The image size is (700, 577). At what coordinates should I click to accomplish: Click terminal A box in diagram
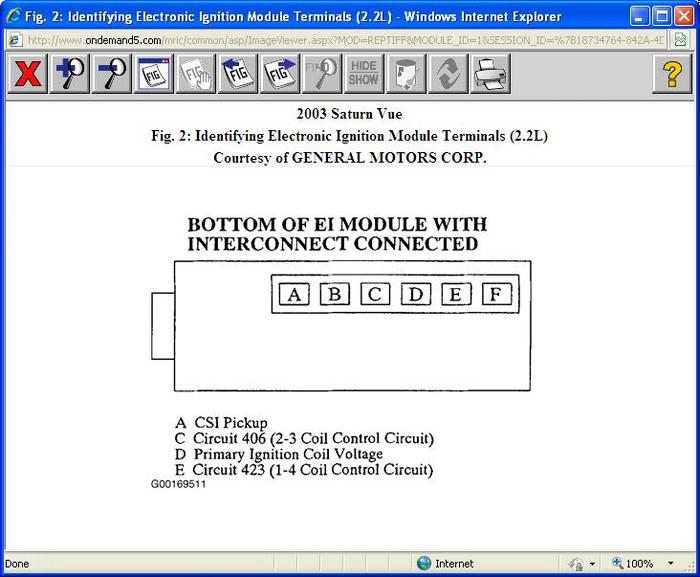(x=294, y=294)
